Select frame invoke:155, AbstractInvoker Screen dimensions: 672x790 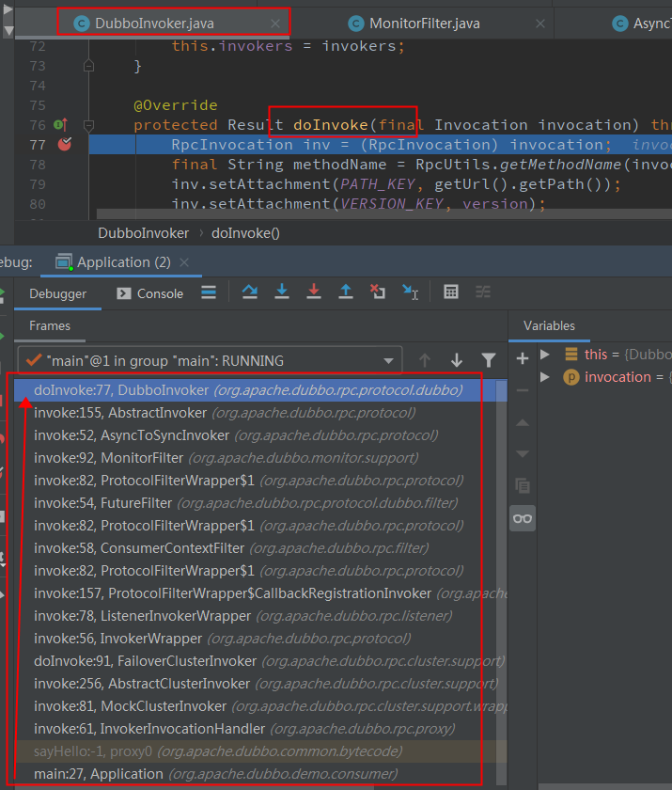tap(255, 413)
